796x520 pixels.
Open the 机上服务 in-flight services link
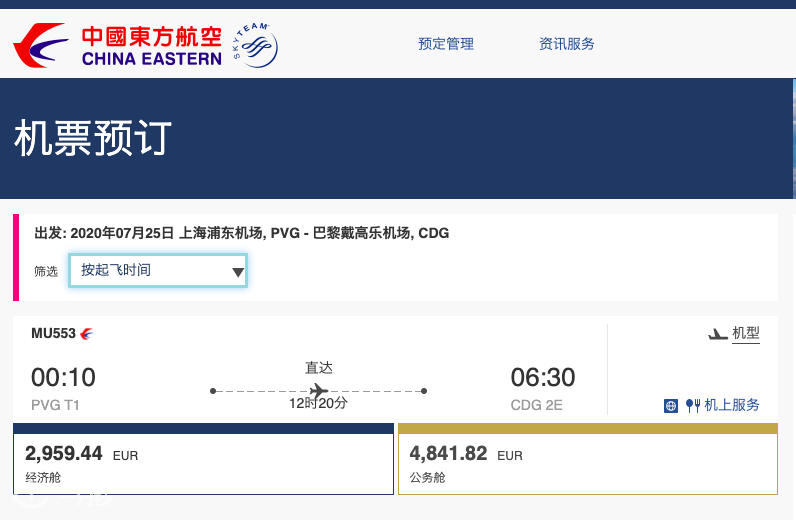(732, 405)
